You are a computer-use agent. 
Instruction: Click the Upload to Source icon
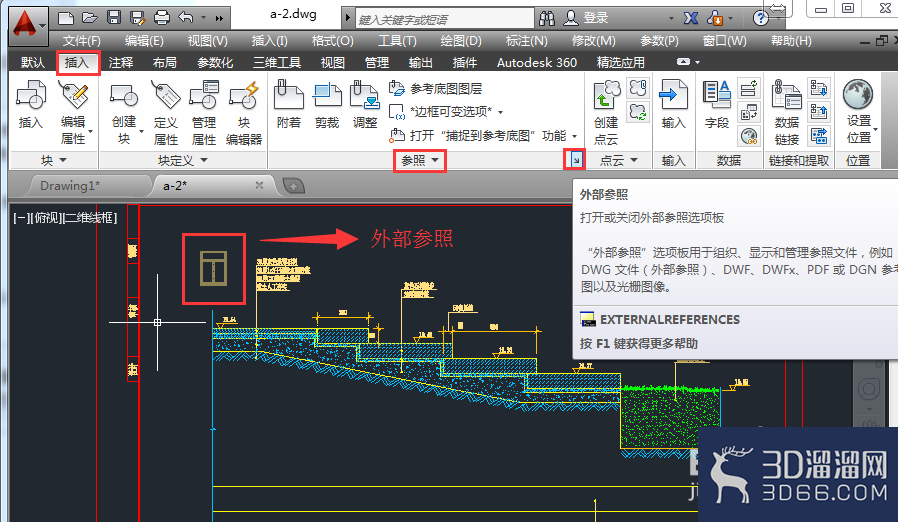click(819, 112)
